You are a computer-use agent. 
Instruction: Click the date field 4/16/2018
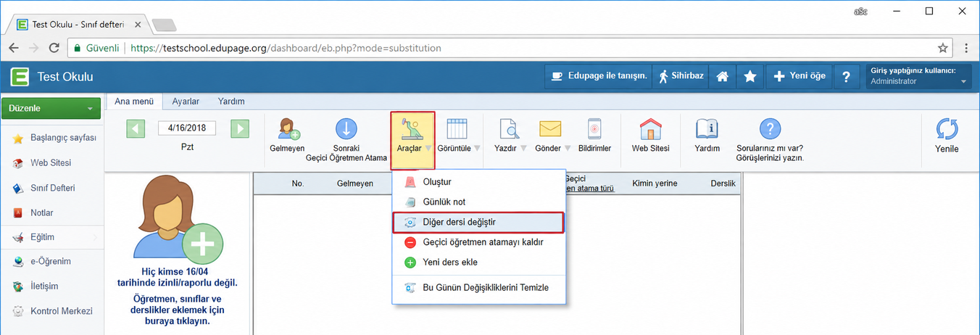[187, 128]
